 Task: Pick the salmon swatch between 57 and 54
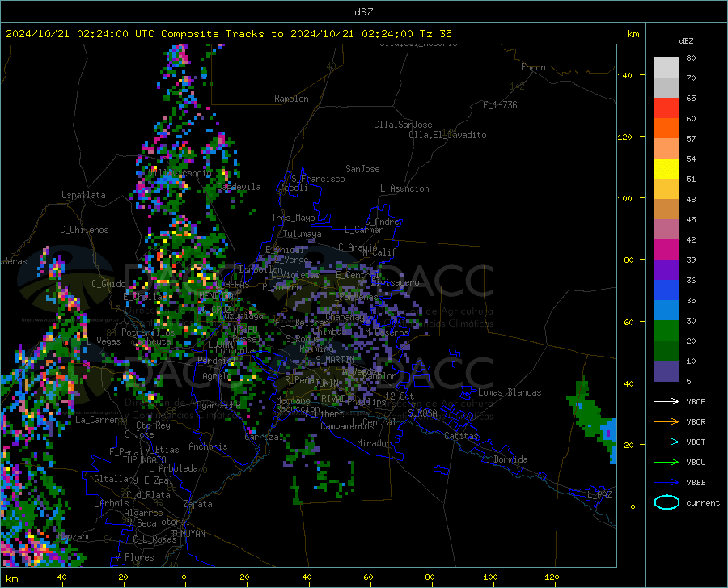coord(667,149)
